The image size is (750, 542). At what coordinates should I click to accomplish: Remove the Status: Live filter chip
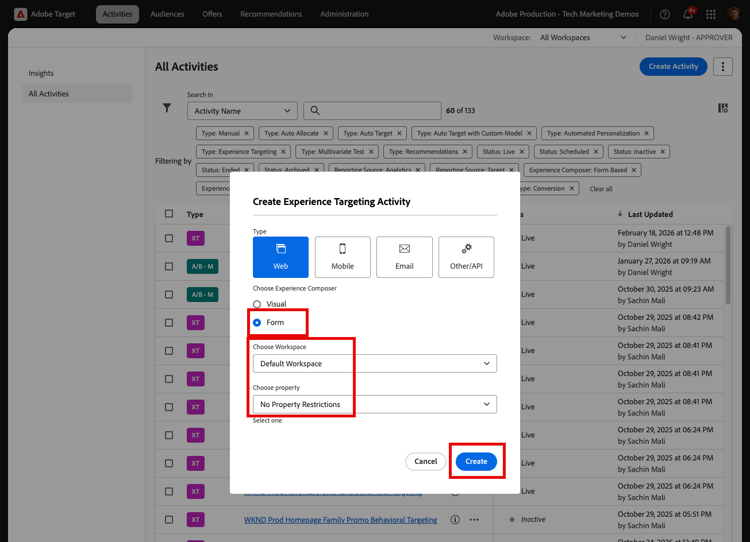pyautogui.click(x=521, y=152)
